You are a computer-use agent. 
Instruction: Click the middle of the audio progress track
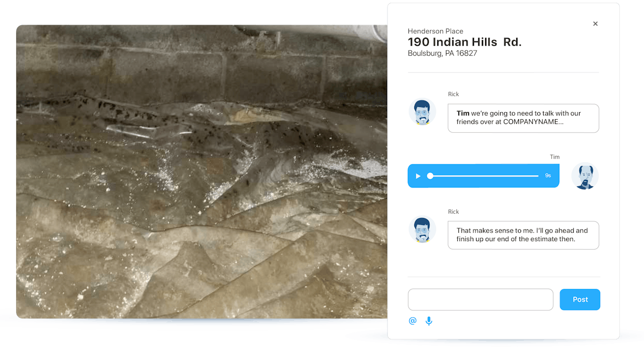(484, 176)
